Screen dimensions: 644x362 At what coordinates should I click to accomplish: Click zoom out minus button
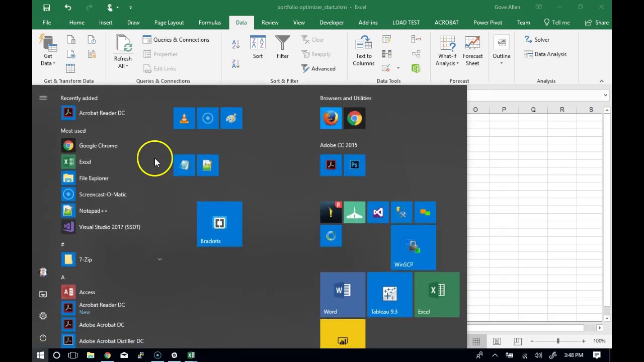tap(532, 341)
